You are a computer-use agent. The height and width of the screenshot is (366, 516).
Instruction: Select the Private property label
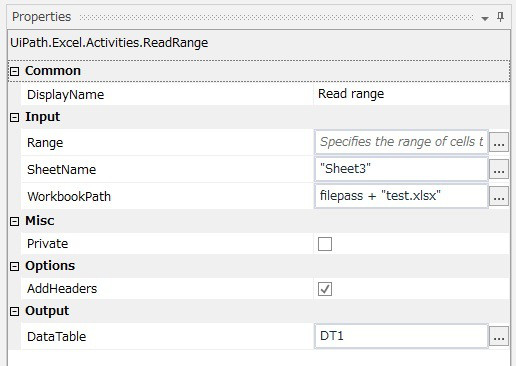47,244
